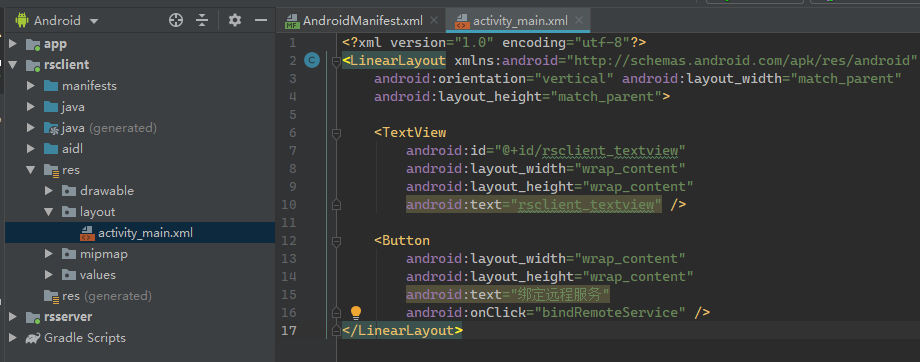This screenshot has height=362, width=920.
Task: Click the fold end marker at line 17
Action: 336,330
